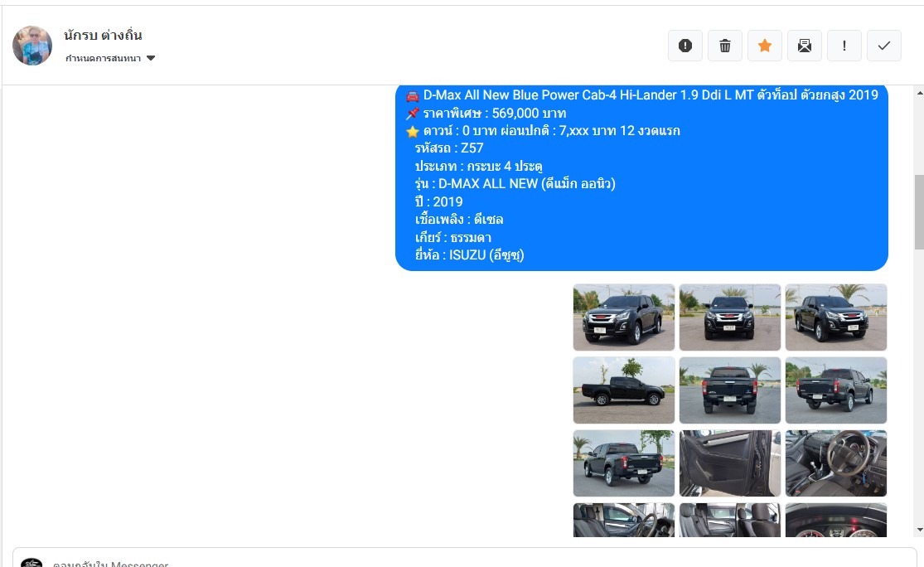Screen dimensions: 924x567
Task: Mark the conversation as spam
Action: (685, 46)
